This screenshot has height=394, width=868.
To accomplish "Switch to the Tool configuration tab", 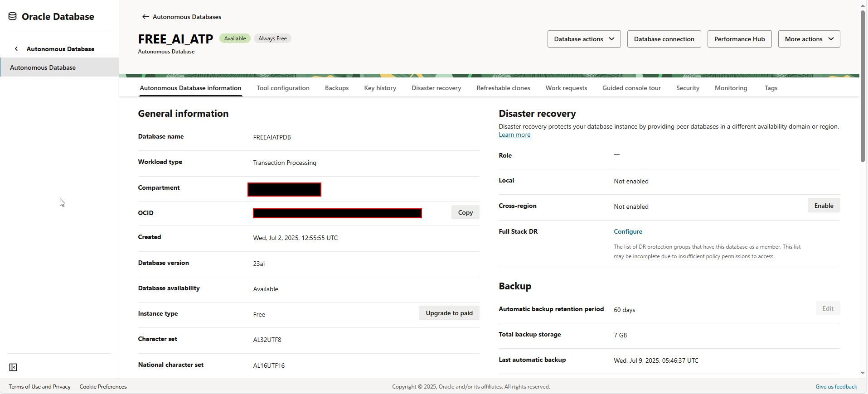I will coord(283,88).
